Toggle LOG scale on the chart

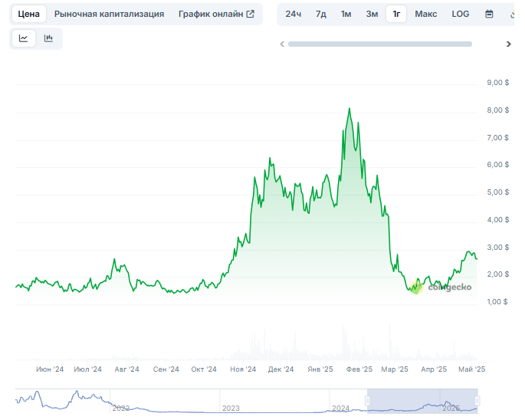[x=461, y=14]
